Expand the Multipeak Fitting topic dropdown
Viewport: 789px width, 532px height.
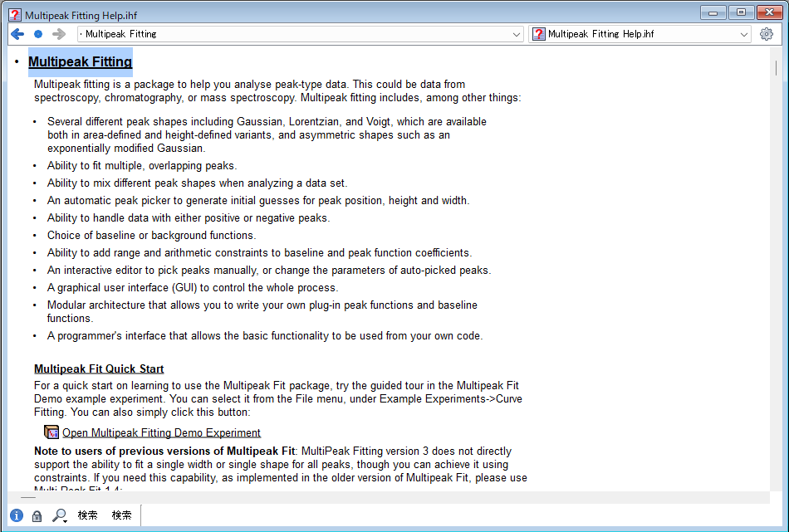517,34
